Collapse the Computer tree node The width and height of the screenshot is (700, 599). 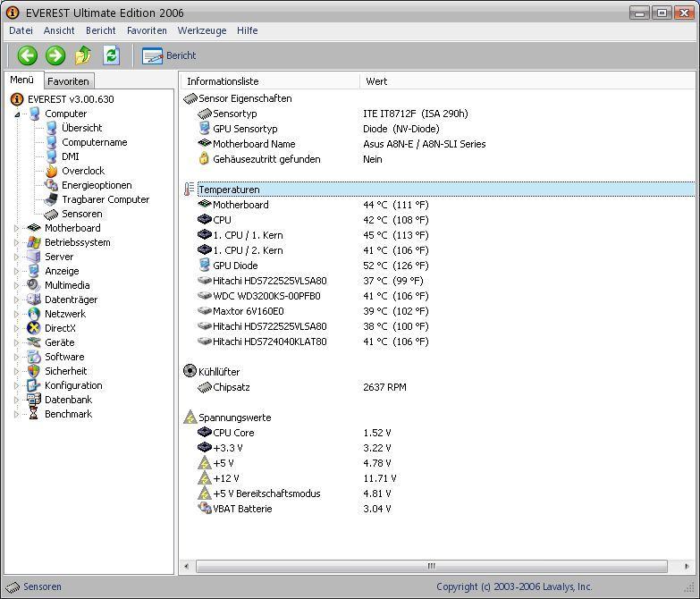[x=17, y=114]
